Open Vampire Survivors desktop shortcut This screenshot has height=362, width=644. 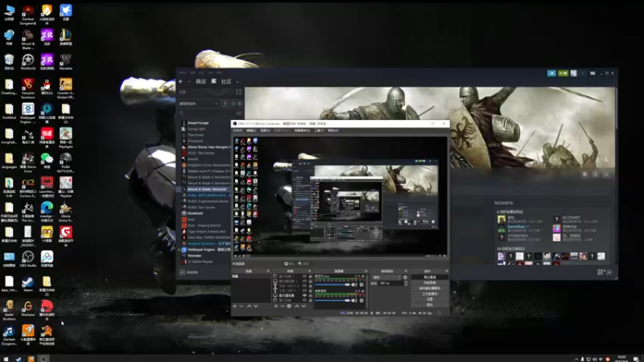pyautogui.click(x=28, y=88)
